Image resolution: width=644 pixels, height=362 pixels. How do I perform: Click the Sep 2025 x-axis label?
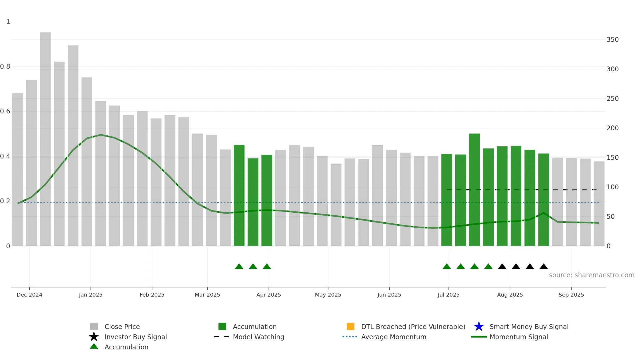click(x=571, y=295)
